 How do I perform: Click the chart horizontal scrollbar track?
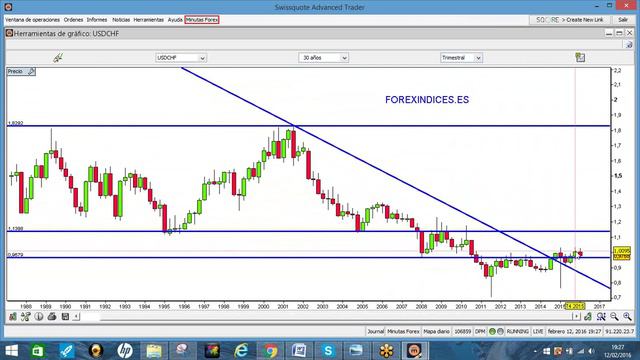(326, 316)
